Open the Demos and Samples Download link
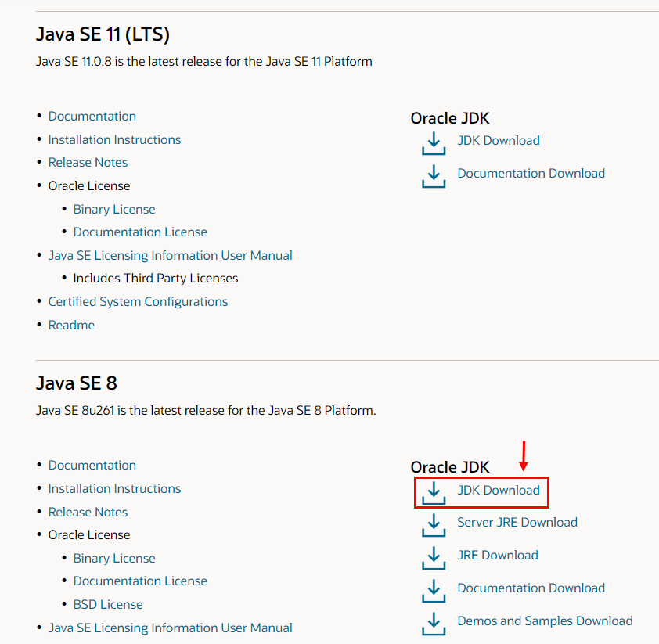Viewport: 659px width, 644px height. point(545,621)
